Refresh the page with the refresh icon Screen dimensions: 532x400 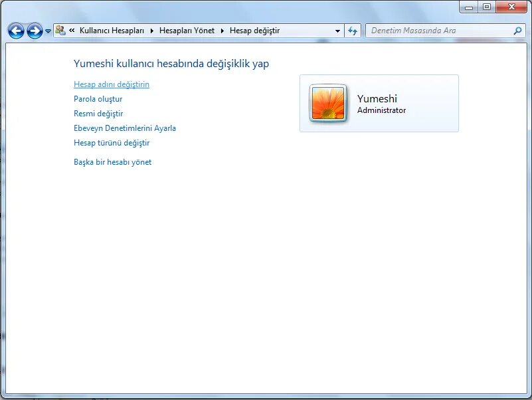pos(353,31)
